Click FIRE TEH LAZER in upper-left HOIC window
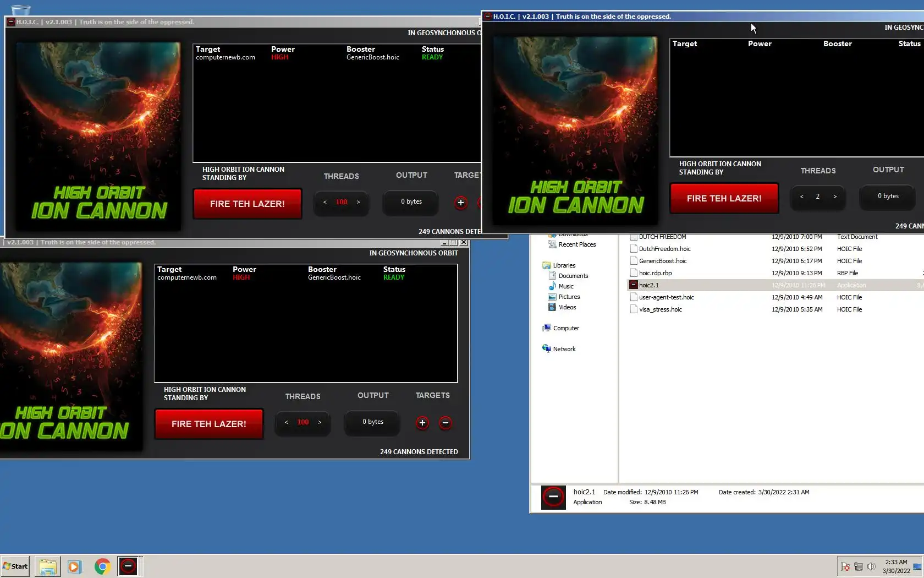 point(248,204)
